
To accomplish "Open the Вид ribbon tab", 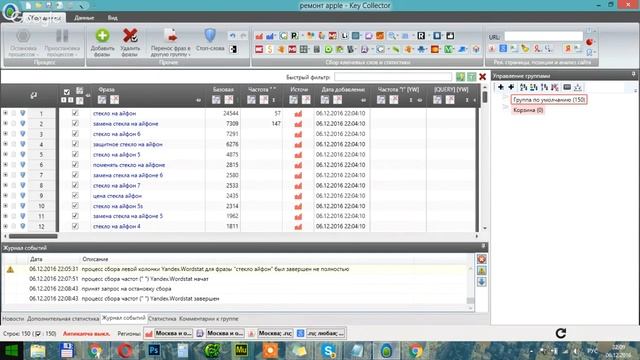I will [x=113, y=18].
